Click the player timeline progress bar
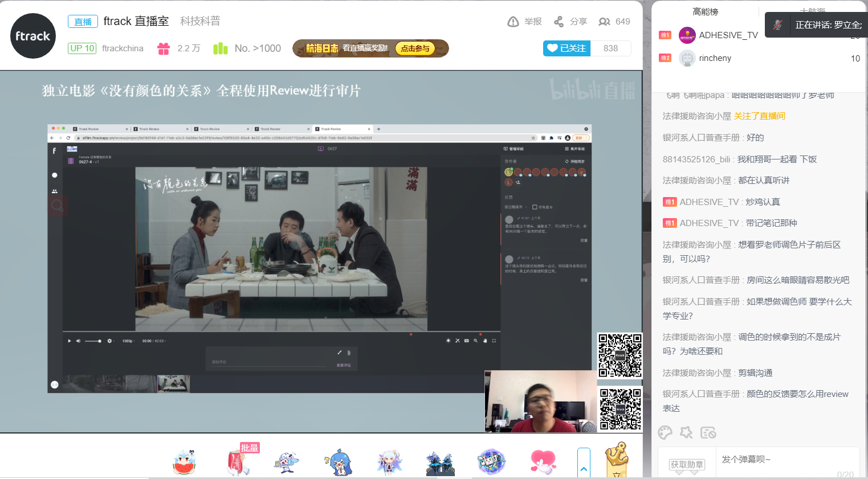 pos(282,331)
